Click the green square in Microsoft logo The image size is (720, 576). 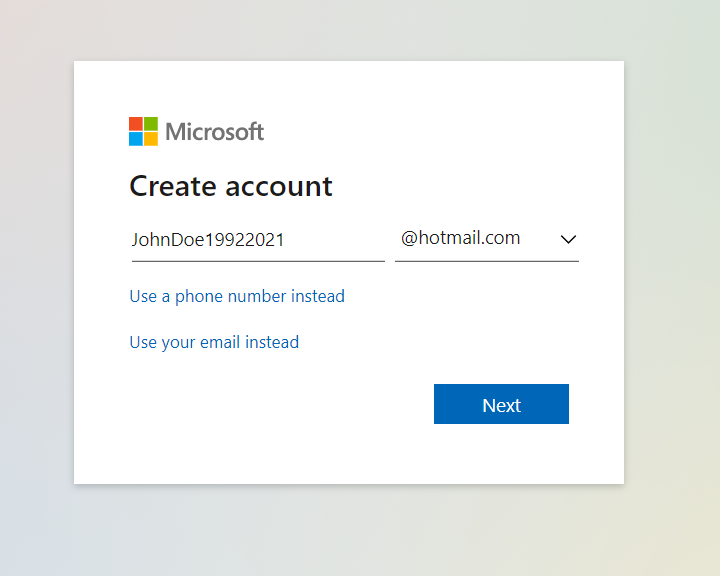[151, 124]
